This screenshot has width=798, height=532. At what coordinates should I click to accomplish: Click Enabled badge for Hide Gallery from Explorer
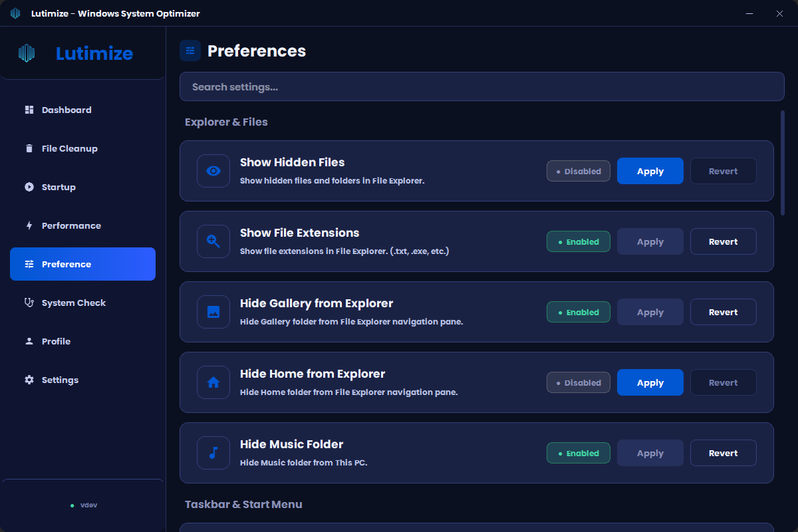click(579, 312)
